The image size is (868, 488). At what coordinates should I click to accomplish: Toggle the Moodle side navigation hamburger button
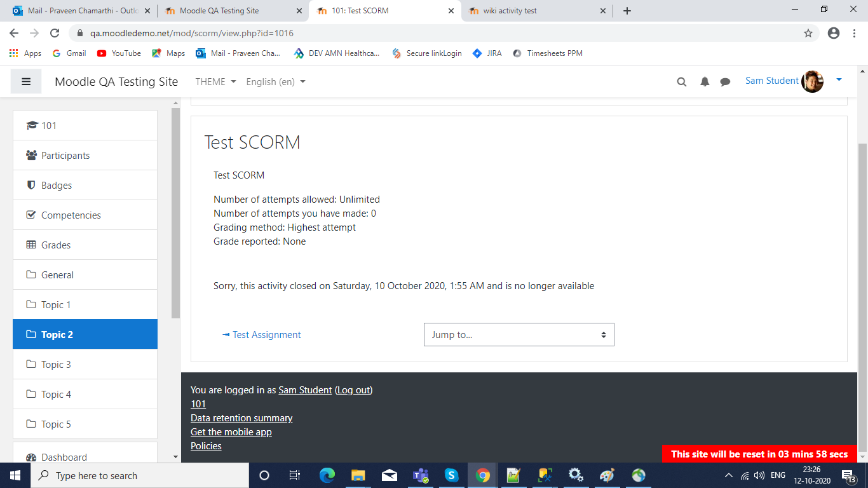[26, 81]
